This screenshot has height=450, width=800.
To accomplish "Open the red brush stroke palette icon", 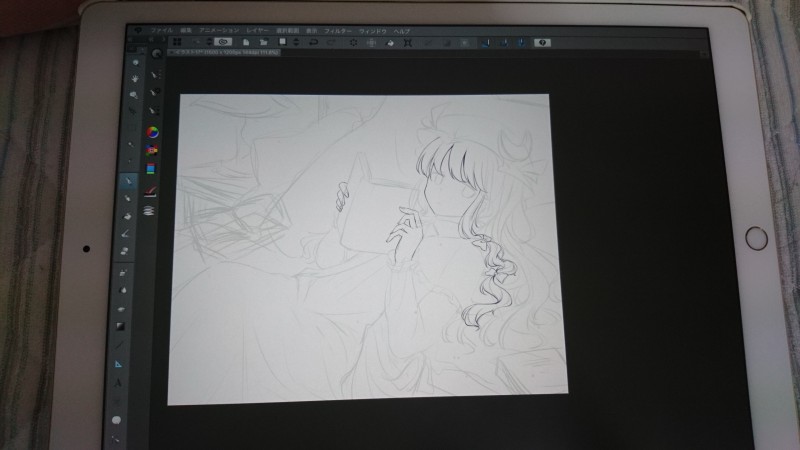I will [x=150, y=191].
